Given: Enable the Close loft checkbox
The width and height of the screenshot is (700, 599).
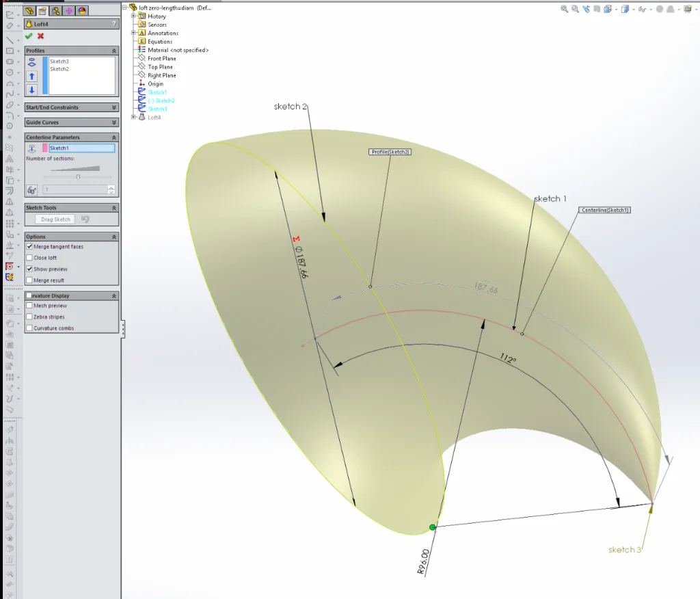Looking at the screenshot, I should click(29, 258).
